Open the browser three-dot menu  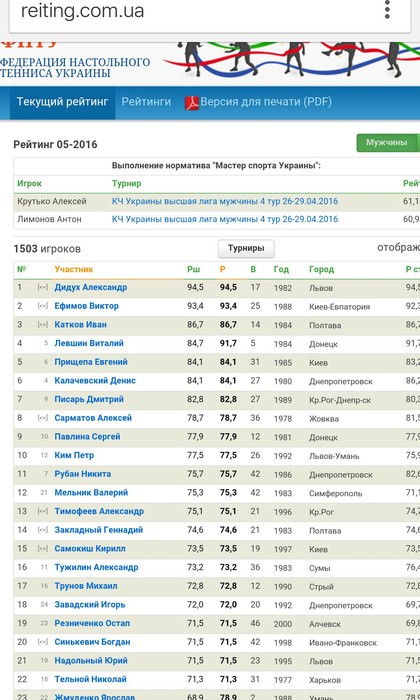coord(387,10)
